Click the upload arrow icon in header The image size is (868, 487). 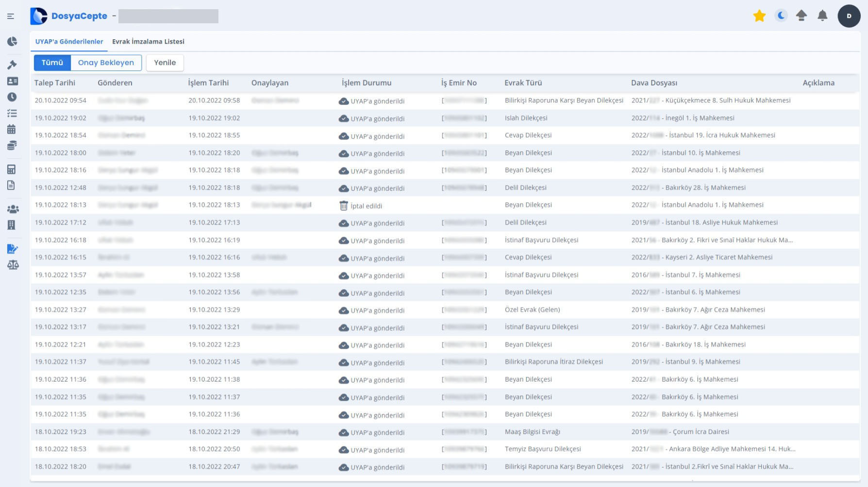coord(801,16)
